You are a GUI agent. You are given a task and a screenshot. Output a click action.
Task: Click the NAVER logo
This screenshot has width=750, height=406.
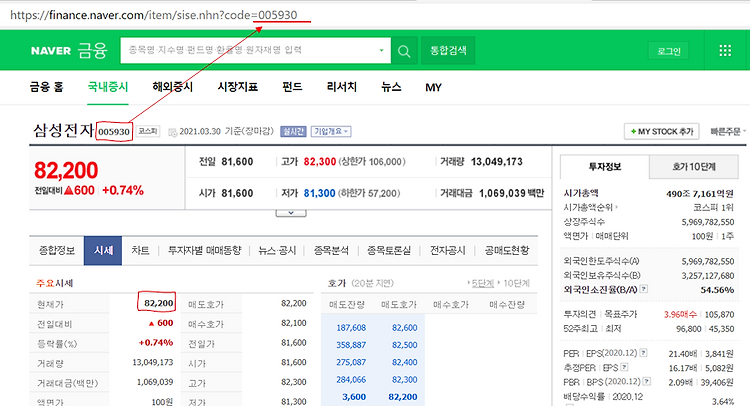[x=51, y=51]
